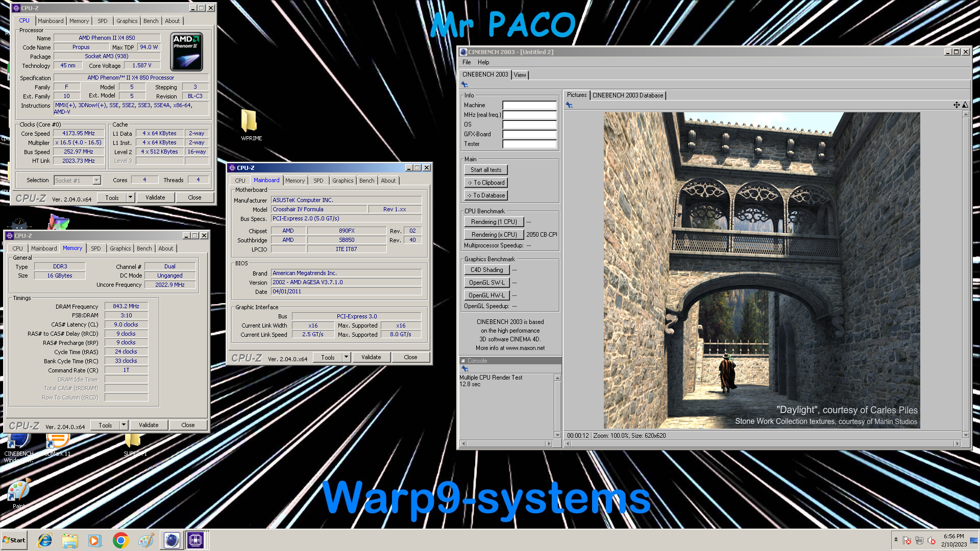This screenshot has height=551, width=980.
Task: Open About tab in top CPU-Z window
Action: (x=172, y=21)
